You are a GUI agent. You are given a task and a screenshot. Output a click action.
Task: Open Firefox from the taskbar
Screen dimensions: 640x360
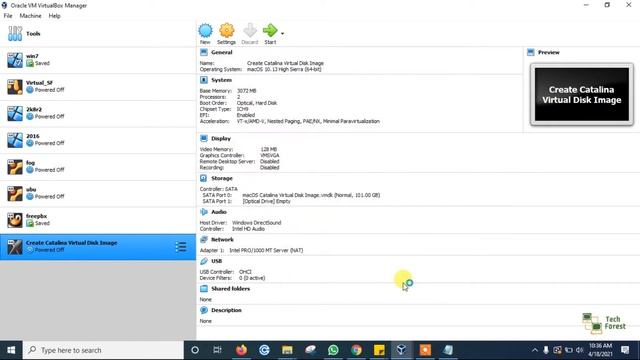[242, 350]
